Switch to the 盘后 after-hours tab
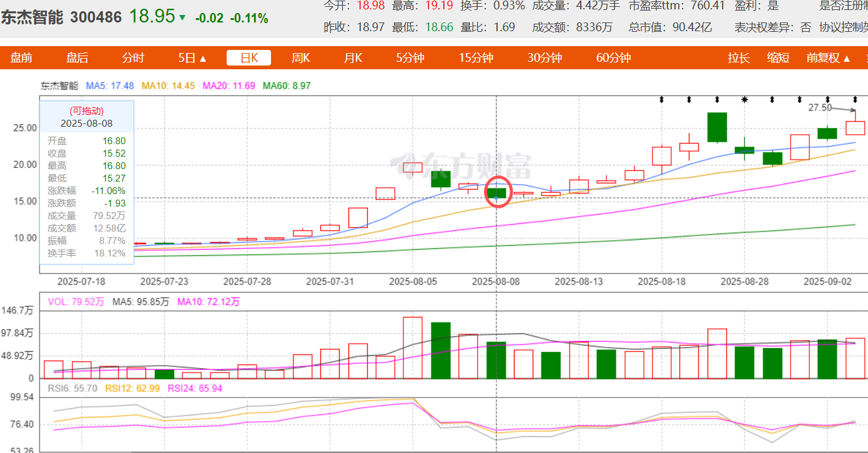Screen dimensions: 868x453 click(x=77, y=58)
